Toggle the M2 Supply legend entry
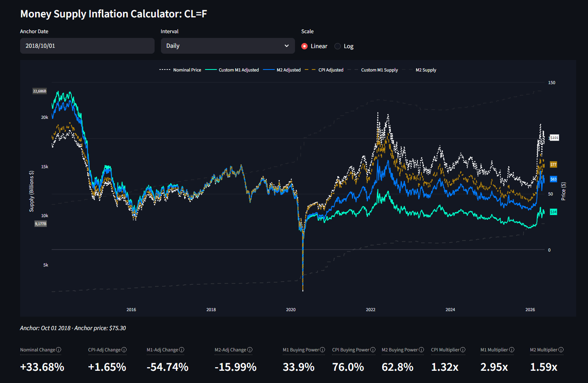 point(419,70)
